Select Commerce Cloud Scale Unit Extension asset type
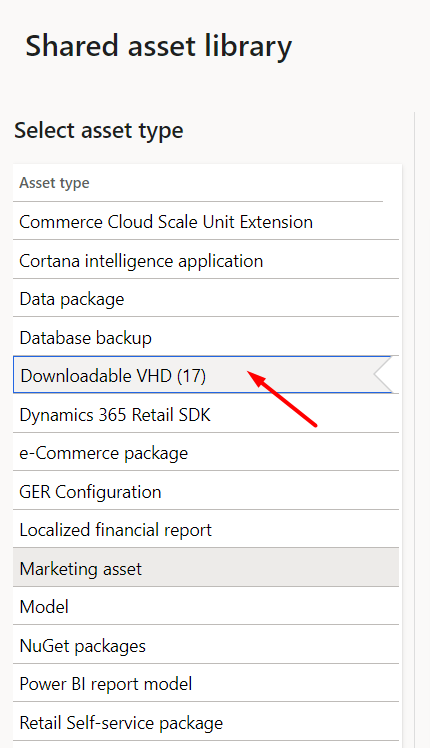Image resolution: width=430 pixels, height=748 pixels. (x=206, y=222)
